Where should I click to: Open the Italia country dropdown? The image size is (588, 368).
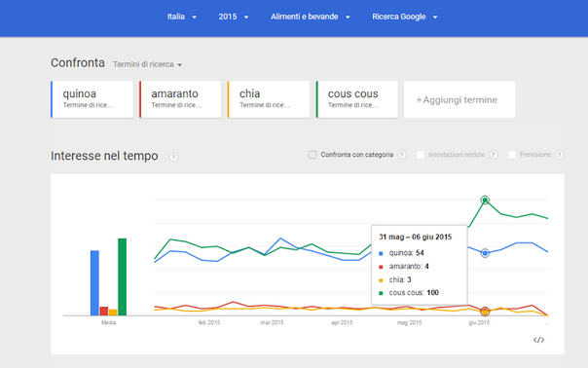[182, 17]
